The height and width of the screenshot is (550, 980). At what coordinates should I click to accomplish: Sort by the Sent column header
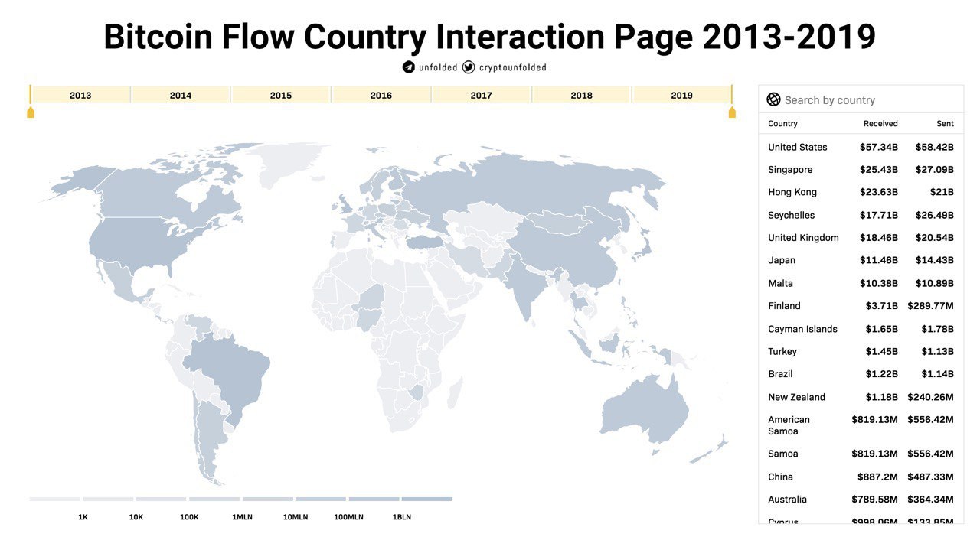tap(946, 123)
